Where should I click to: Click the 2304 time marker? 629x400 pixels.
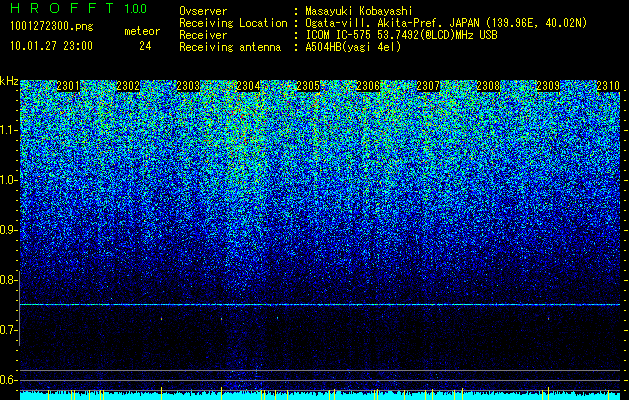(x=248, y=86)
